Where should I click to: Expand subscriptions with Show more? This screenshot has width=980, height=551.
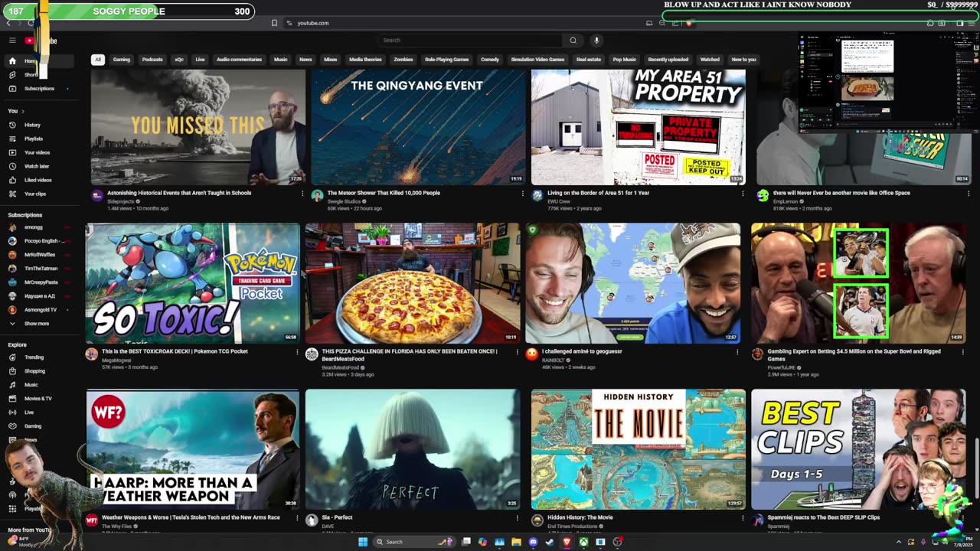36,324
